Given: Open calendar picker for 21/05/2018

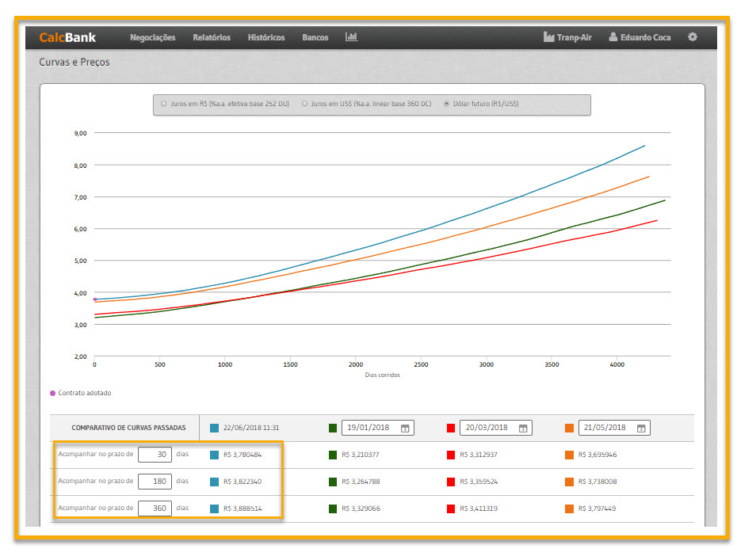Looking at the screenshot, I should coord(641,429).
